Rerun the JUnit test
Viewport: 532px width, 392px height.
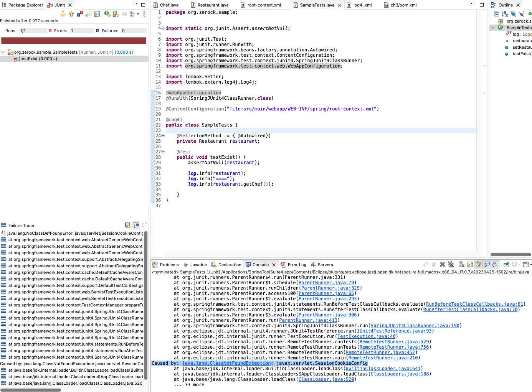107,14
